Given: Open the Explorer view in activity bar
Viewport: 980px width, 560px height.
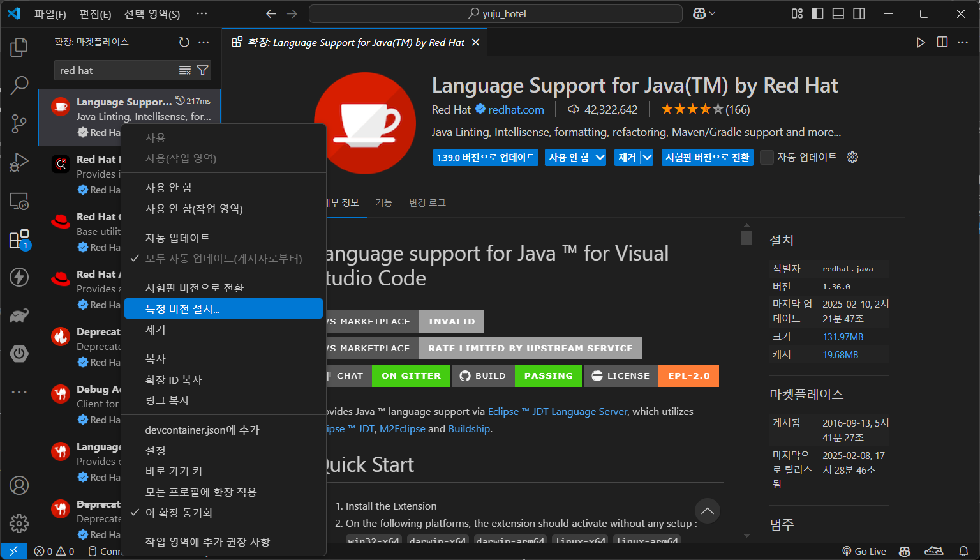Looking at the screenshot, I should pyautogui.click(x=19, y=47).
